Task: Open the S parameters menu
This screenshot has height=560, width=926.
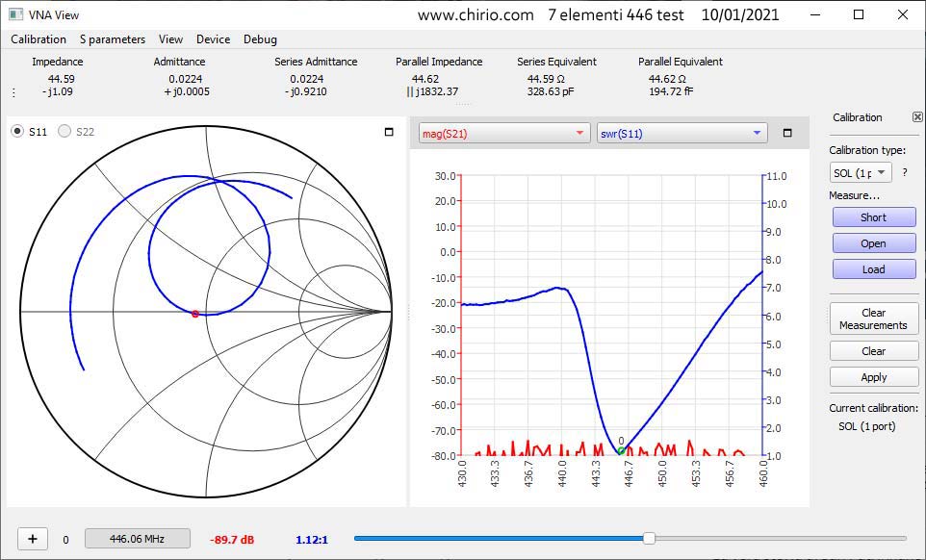Action: coord(113,39)
